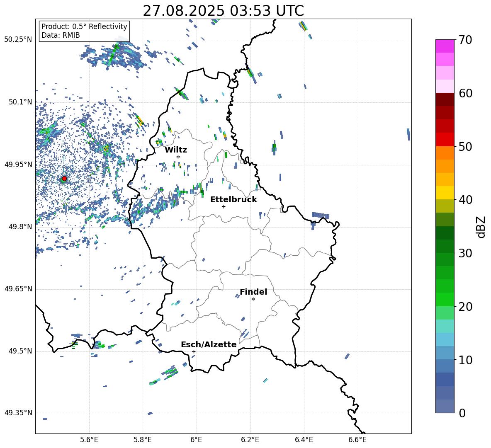491x448 pixels.
Task: Click the bright green colorbar band just above 20
Action: click(445, 299)
